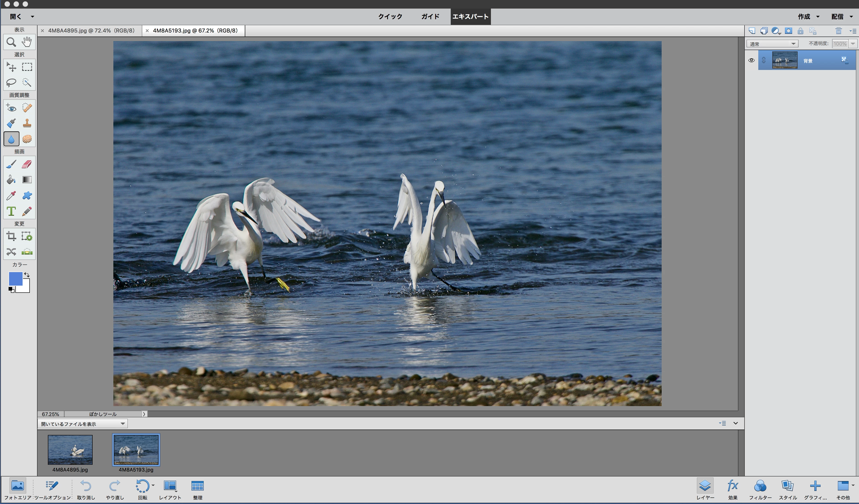Select the Sponge tool
Image resolution: width=859 pixels, height=504 pixels.
click(27, 139)
